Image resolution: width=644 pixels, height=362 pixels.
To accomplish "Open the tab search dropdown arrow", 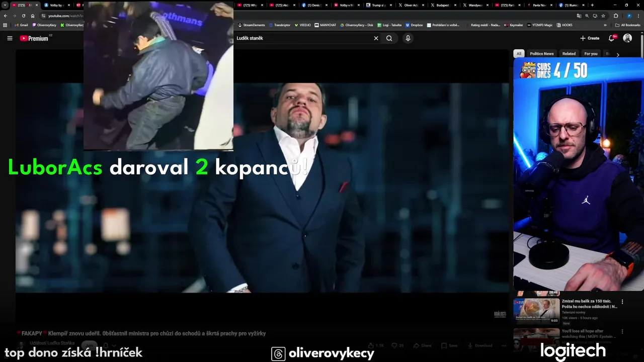I will tap(5, 5).
